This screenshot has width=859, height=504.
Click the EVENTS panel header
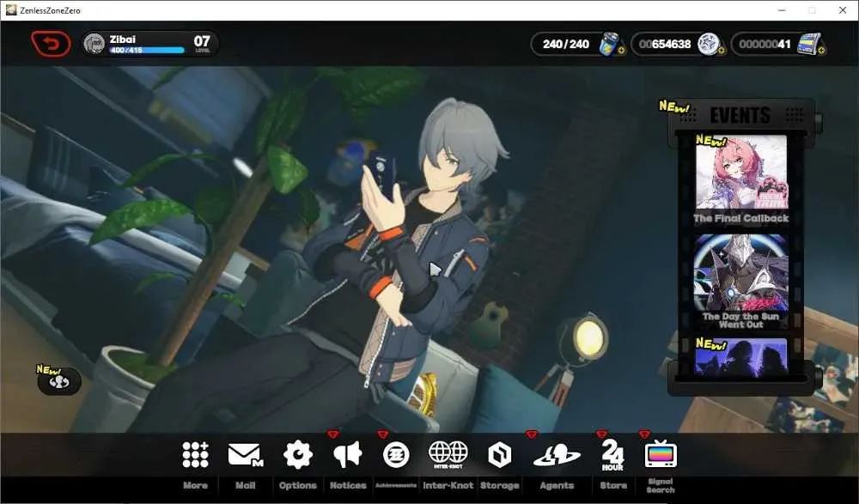(740, 115)
